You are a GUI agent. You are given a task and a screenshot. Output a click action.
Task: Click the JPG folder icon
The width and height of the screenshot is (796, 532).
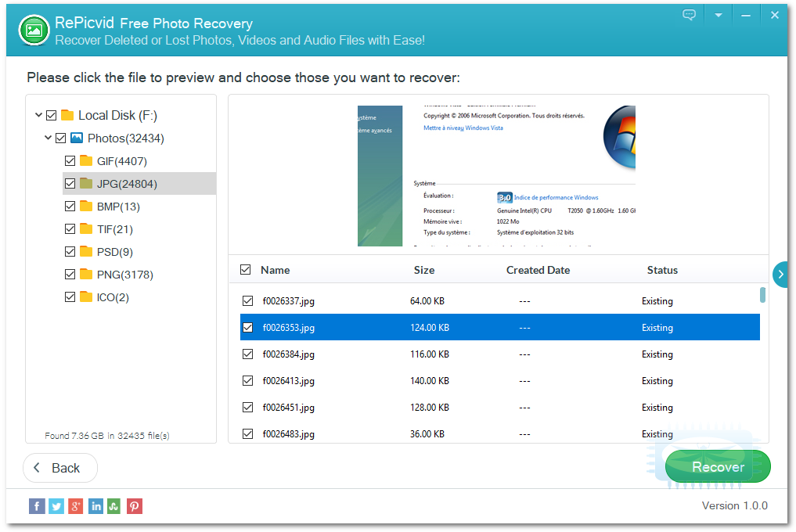[x=86, y=183]
